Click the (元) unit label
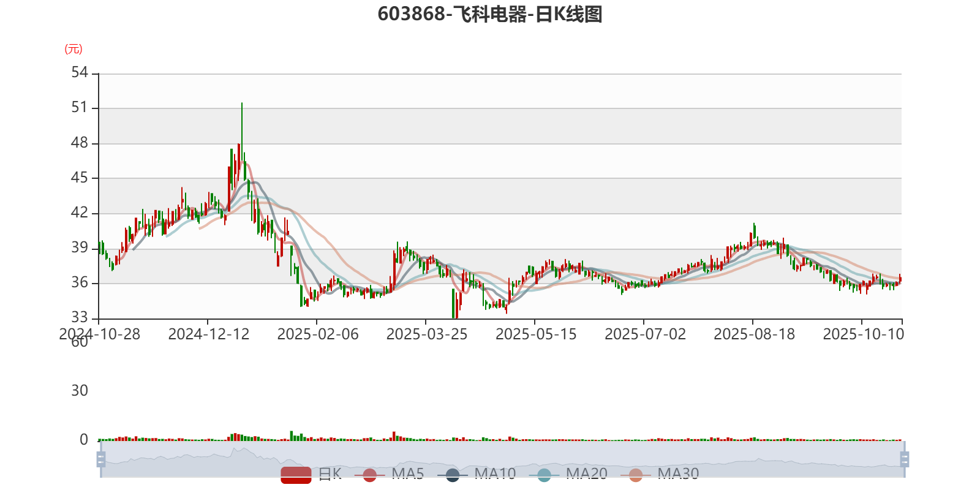Viewport: 980px width, 490px height. [x=73, y=49]
